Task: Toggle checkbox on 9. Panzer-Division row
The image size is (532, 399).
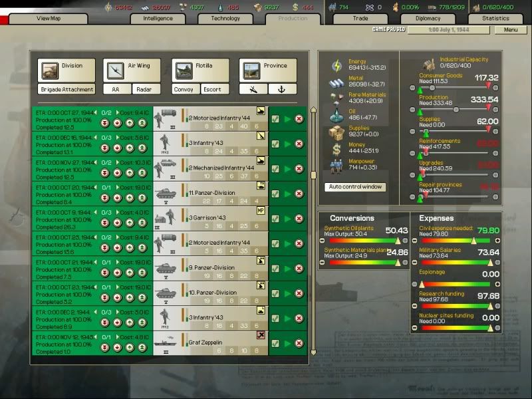Action: click(x=275, y=267)
